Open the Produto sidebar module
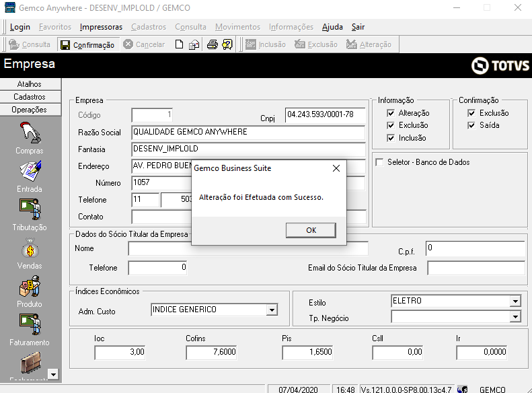 pyautogui.click(x=30, y=291)
